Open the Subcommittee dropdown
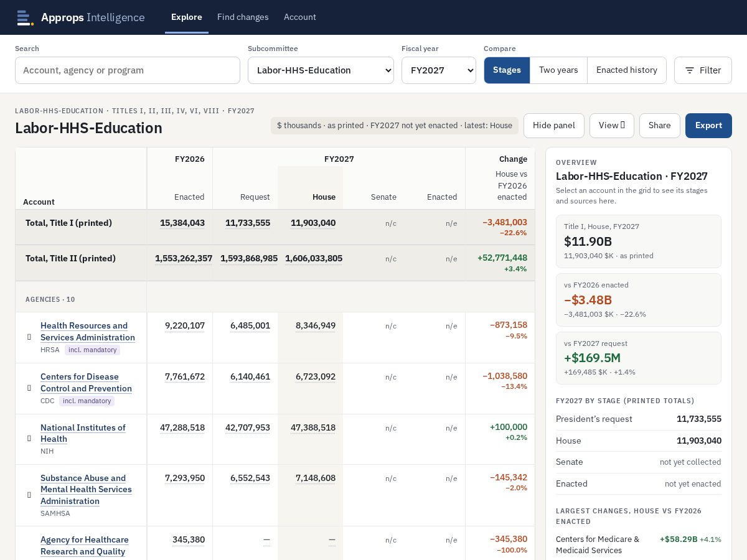Viewport: 747px width, 560px height. pos(321,70)
